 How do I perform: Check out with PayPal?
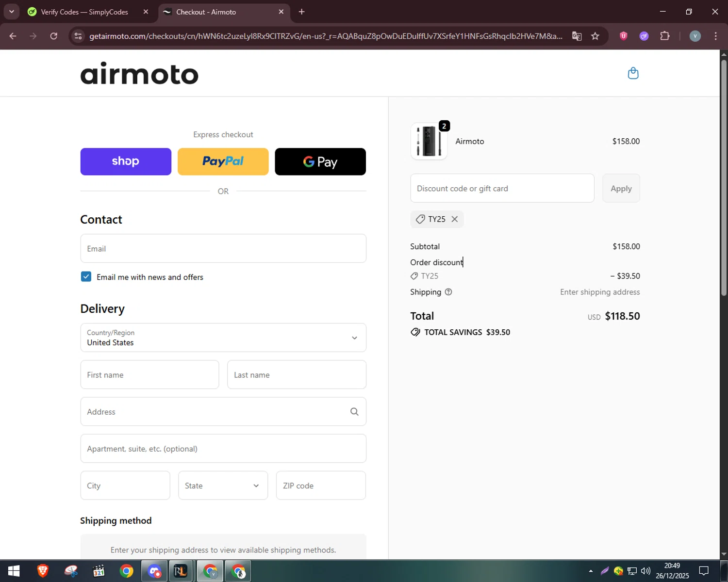(x=223, y=162)
